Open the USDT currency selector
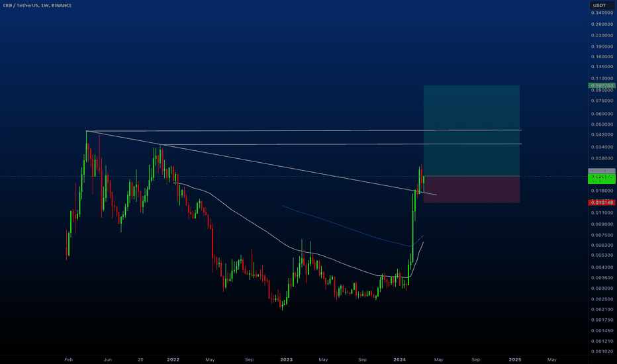 pos(602,5)
